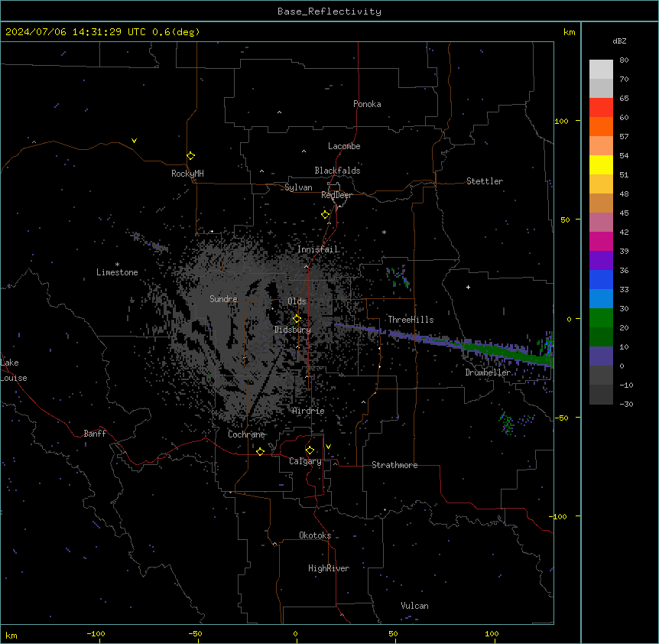Select the yellow diamond marker below Cochrane
The height and width of the screenshot is (644, 659).
click(x=260, y=451)
